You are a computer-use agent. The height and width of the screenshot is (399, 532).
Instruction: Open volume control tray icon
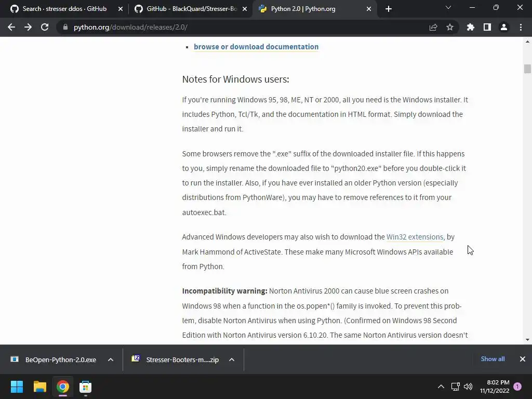point(468,387)
